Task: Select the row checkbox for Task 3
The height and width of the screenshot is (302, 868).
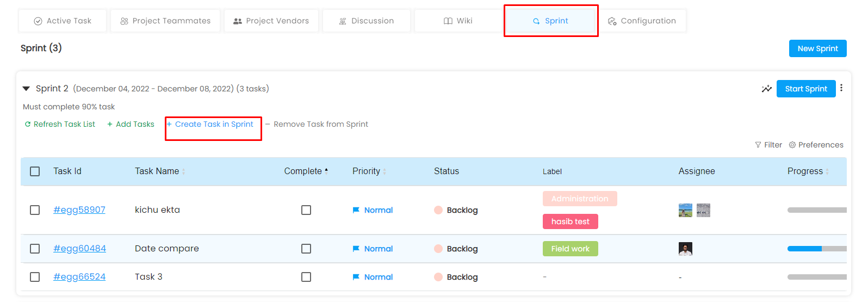Action: 35,277
